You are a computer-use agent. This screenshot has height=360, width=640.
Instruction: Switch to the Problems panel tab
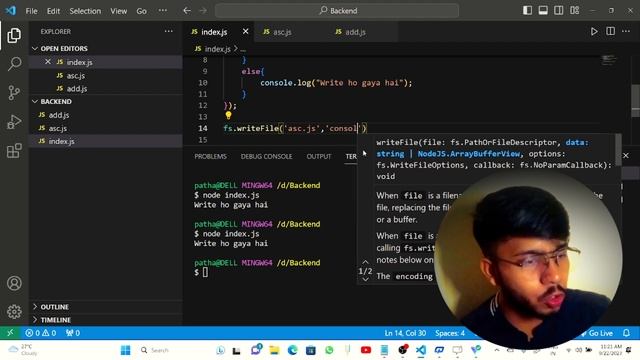click(x=210, y=156)
